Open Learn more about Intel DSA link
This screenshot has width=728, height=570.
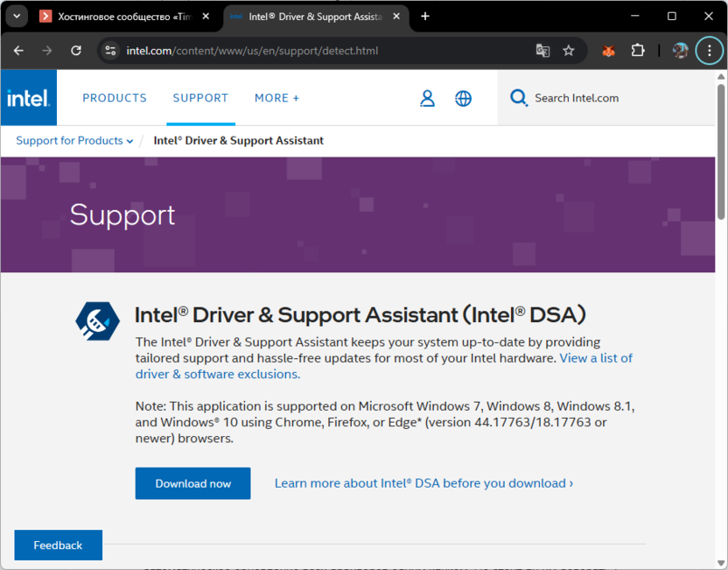(423, 483)
